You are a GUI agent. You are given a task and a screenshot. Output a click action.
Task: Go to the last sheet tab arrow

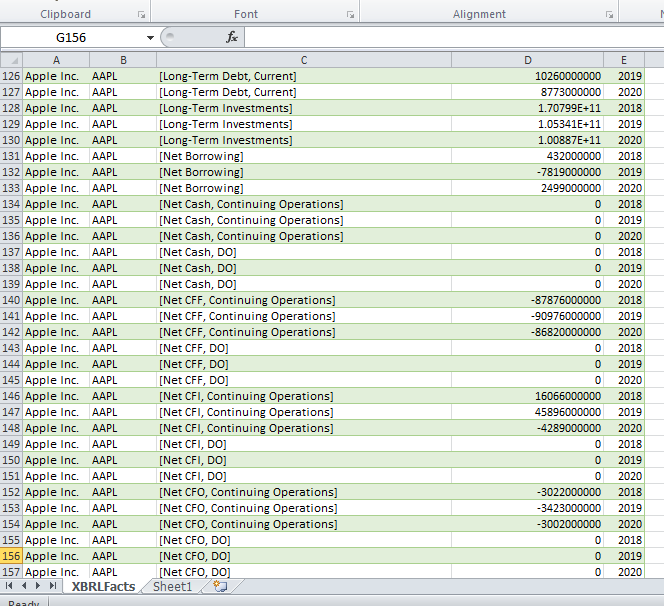[53, 586]
